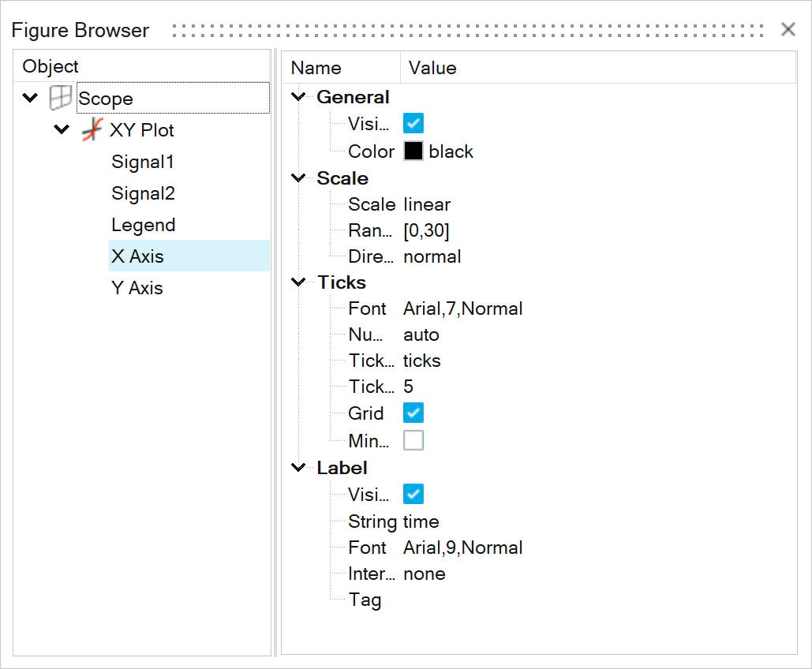
Task: Select Signal1 in the object tree
Action: click(143, 163)
